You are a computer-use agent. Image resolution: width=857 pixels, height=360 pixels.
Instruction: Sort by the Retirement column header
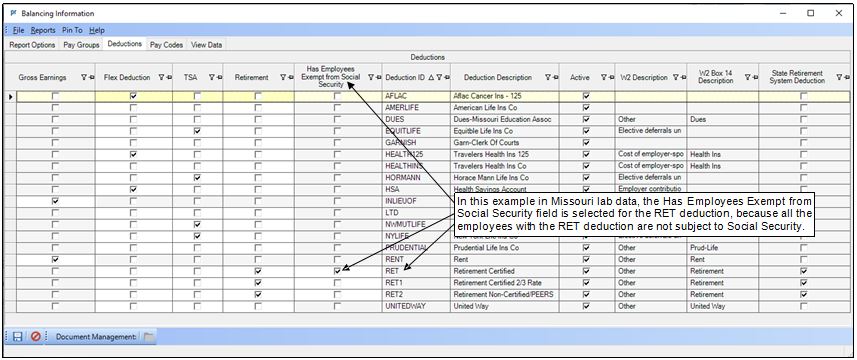251,78
